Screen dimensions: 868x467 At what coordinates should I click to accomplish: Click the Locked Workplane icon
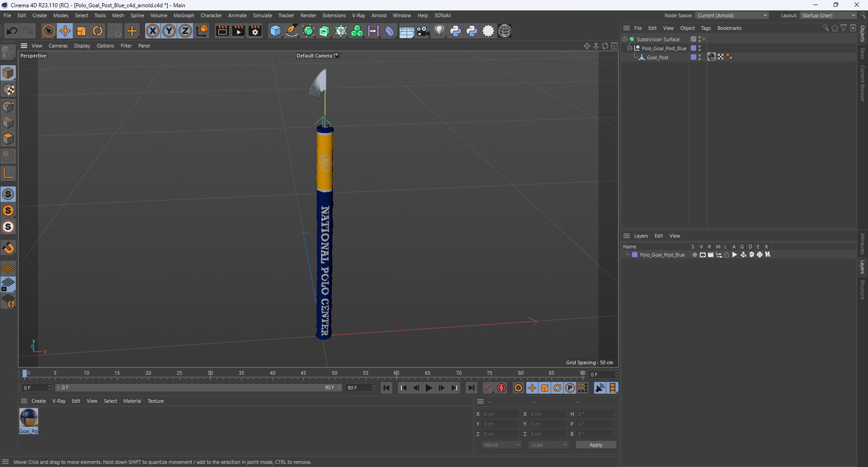8,284
